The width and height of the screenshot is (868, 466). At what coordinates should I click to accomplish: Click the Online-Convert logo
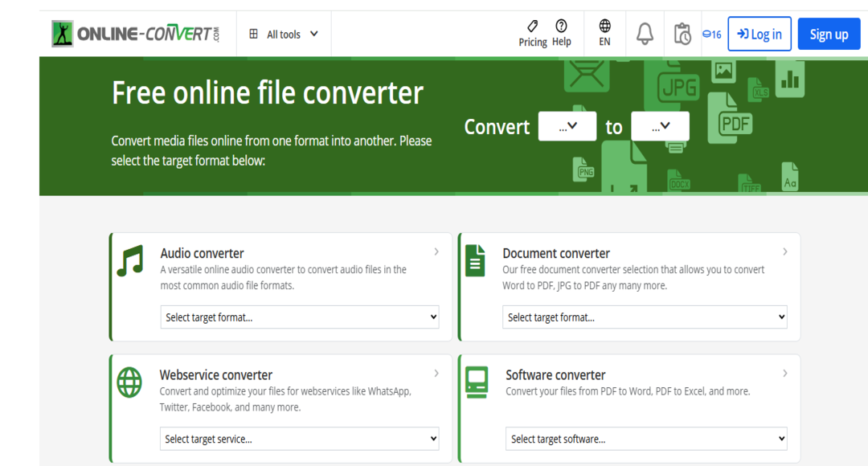point(135,34)
